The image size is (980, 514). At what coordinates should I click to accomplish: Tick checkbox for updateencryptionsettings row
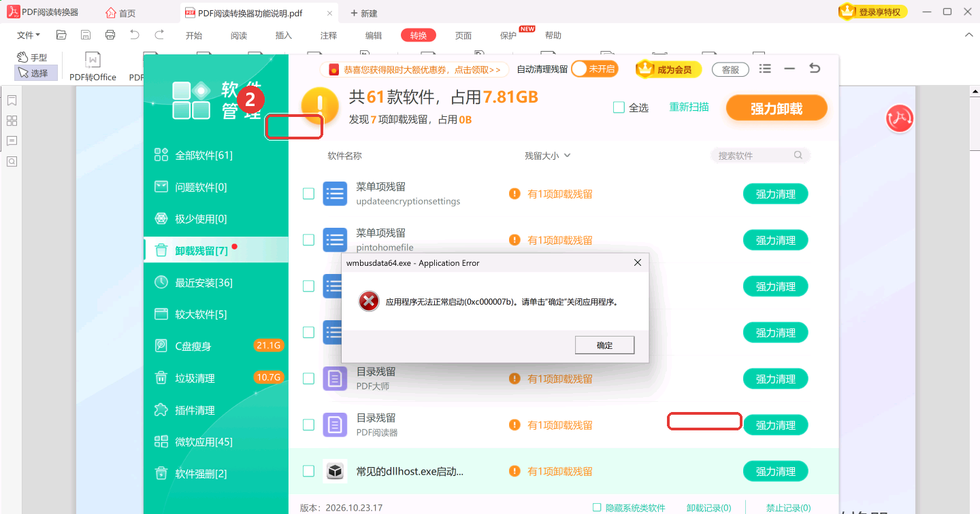coord(308,194)
